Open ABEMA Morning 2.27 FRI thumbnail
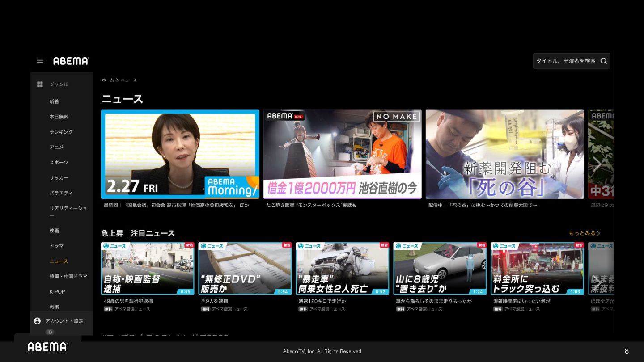 tap(180, 154)
